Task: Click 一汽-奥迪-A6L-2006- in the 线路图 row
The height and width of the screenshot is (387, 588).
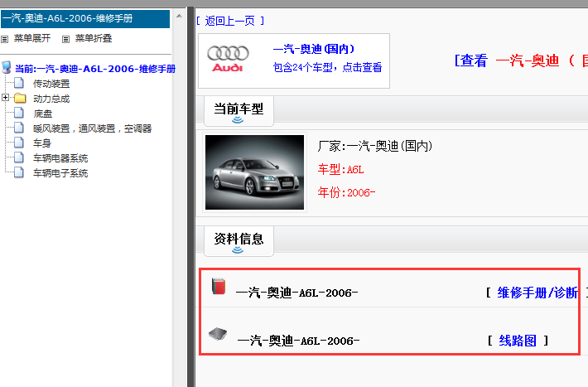Action: 298,341
